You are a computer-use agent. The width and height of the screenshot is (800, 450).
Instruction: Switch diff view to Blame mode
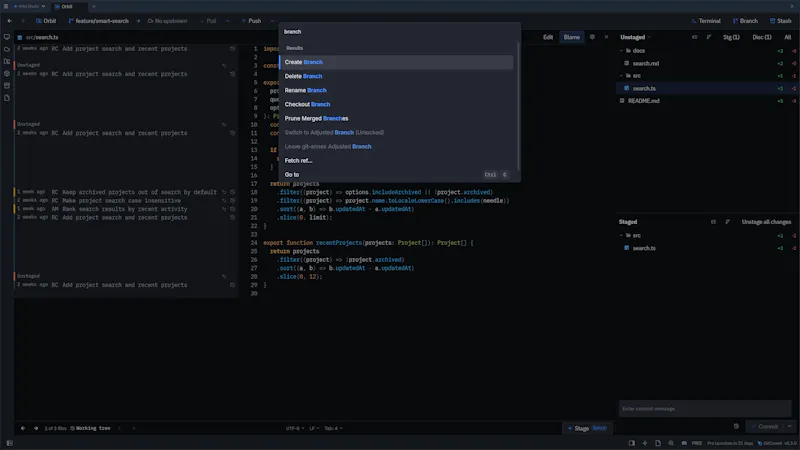click(571, 37)
